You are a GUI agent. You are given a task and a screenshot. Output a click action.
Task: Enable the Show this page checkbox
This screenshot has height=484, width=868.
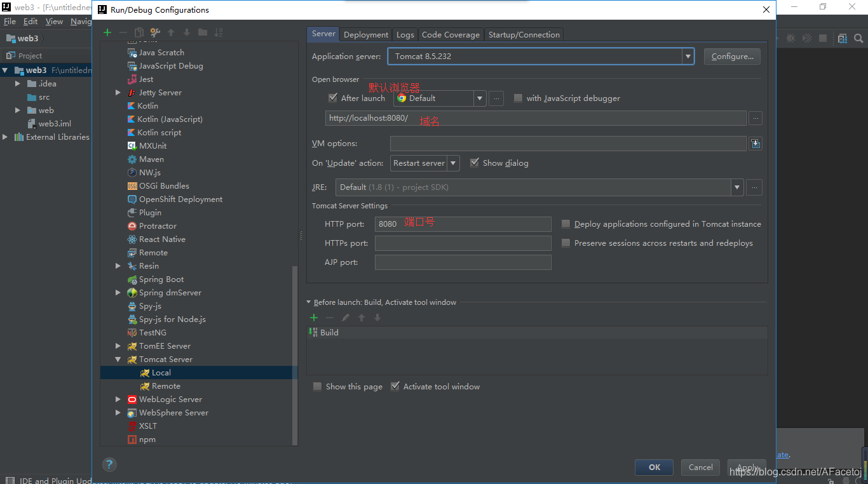(x=317, y=386)
